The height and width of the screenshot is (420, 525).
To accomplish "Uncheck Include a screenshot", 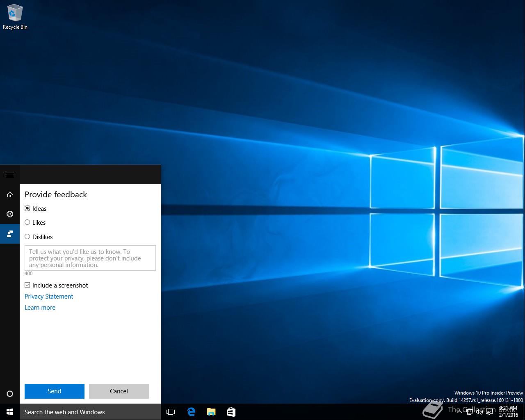I will click(27, 285).
